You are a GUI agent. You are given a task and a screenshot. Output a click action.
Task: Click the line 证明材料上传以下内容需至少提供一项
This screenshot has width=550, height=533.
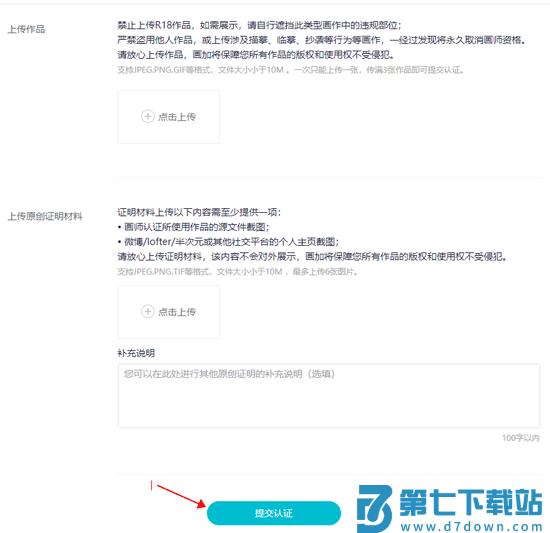[199, 212]
